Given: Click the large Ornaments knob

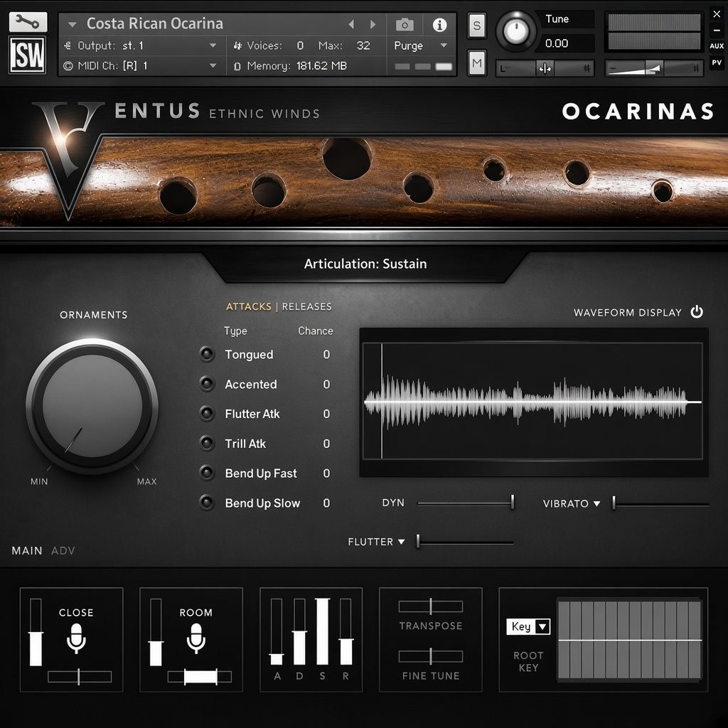Looking at the screenshot, I should 92,405.
